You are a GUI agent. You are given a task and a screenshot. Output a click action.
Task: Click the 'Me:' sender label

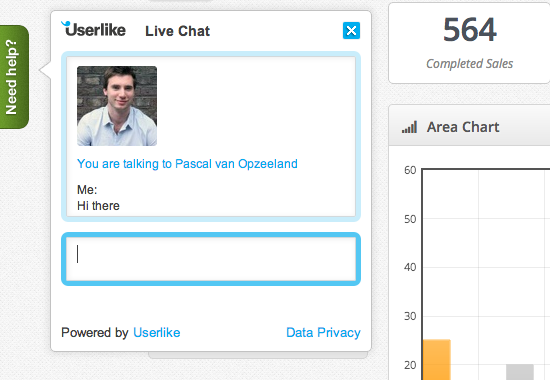[x=87, y=190]
